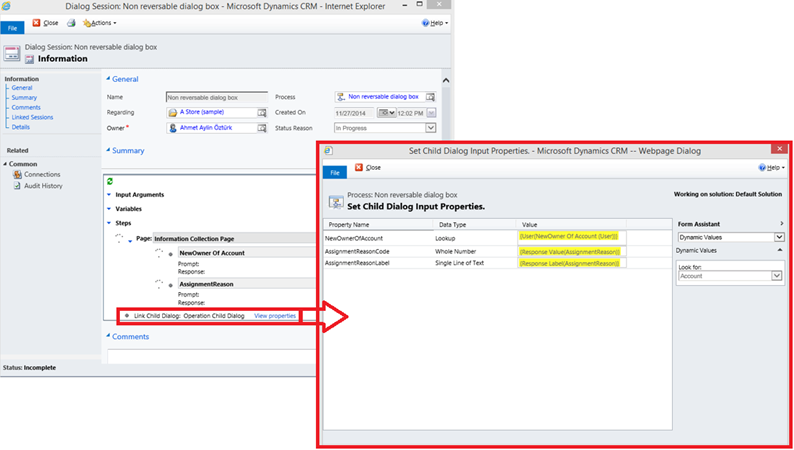Click Data Type column header

453,225
